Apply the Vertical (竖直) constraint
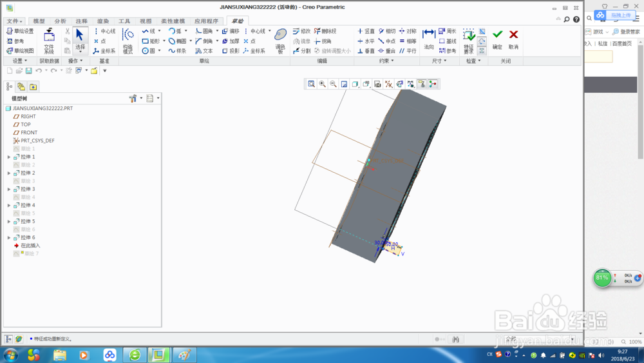The image size is (644, 363). point(366,31)
